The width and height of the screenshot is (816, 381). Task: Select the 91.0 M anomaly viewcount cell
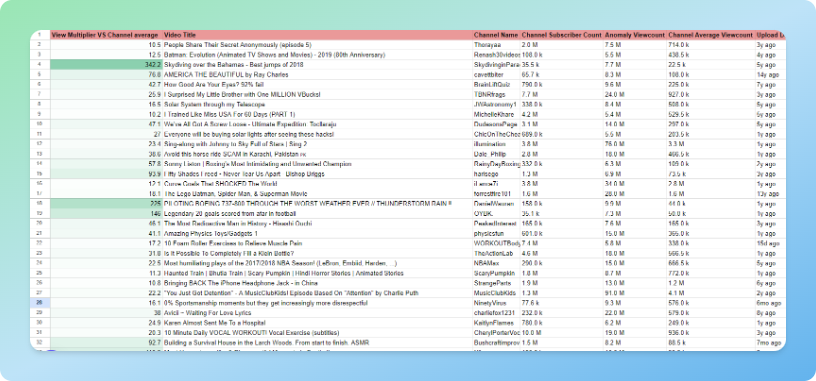pyautogui.click(x=635, y=293)
